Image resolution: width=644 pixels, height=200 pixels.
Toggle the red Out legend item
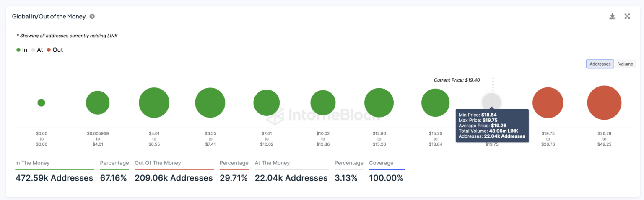coord(55,50)
